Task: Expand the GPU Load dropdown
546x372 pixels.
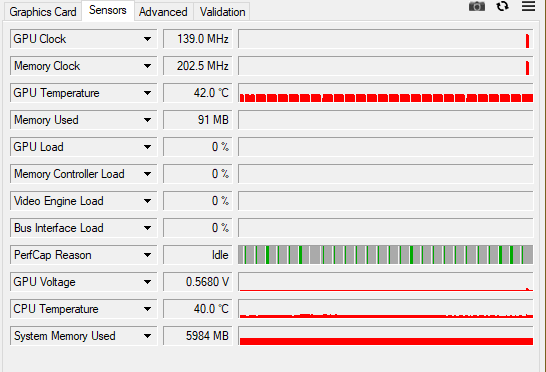Action: pos(148,147)
